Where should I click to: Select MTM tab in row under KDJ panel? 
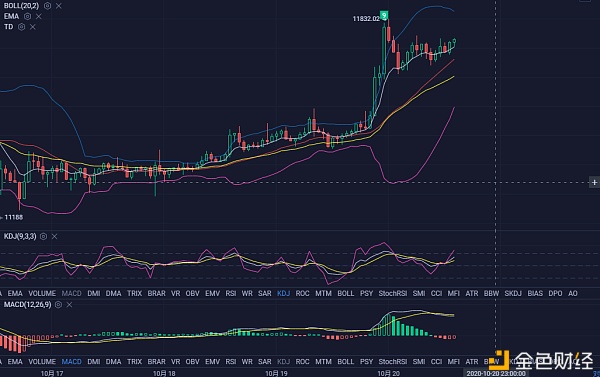pos(323,294)
